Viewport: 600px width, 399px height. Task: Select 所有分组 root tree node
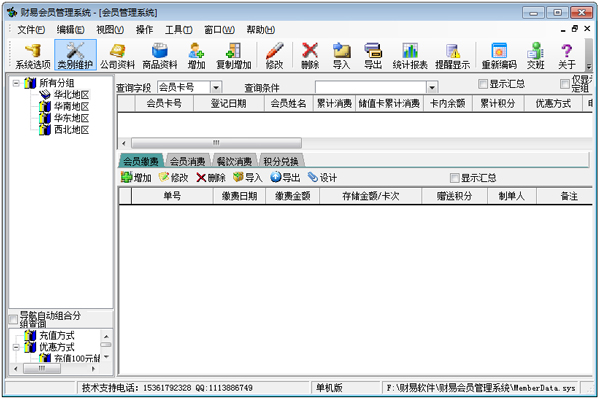tap(57, 83)
